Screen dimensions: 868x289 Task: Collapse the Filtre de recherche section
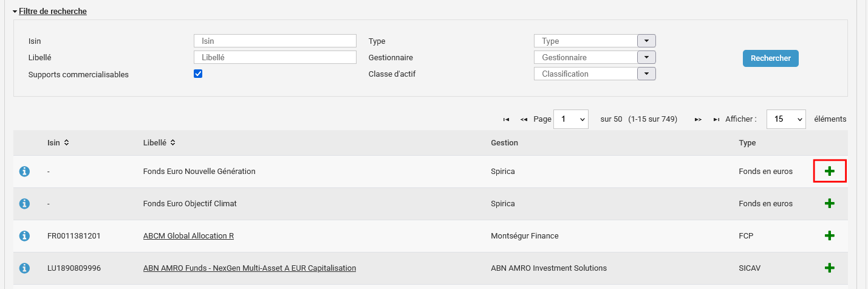[x=50, y=12]
